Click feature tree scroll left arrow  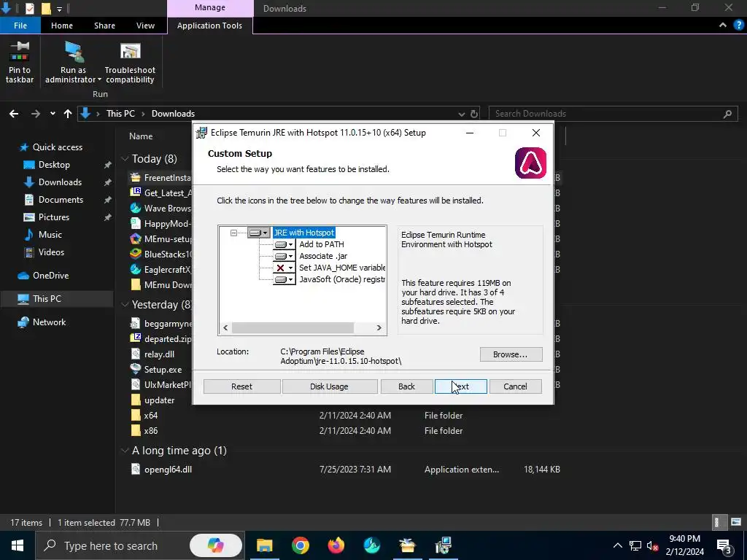(225, 327)
